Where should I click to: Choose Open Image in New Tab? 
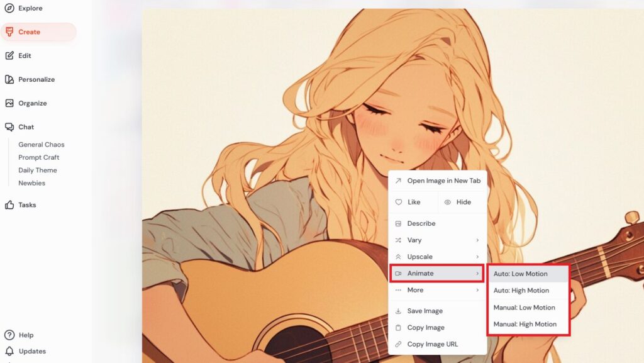click(438, 181)
